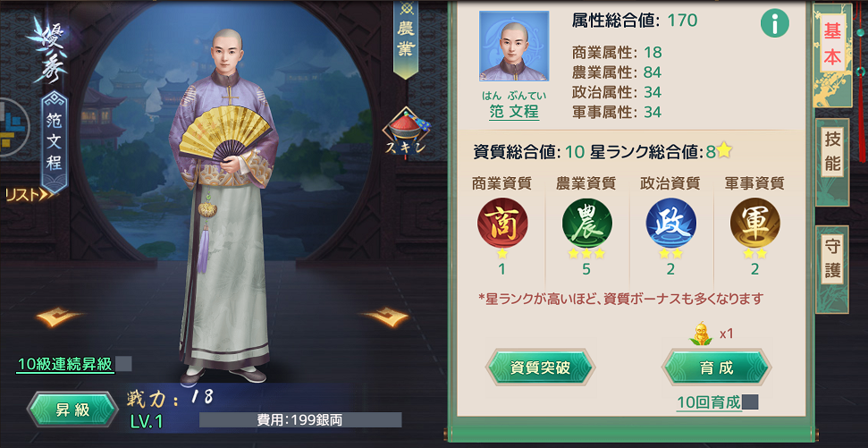This screenshot has height=448, width=868.
Task: Click the 育成 training button
Action: (x=716, y=368)
